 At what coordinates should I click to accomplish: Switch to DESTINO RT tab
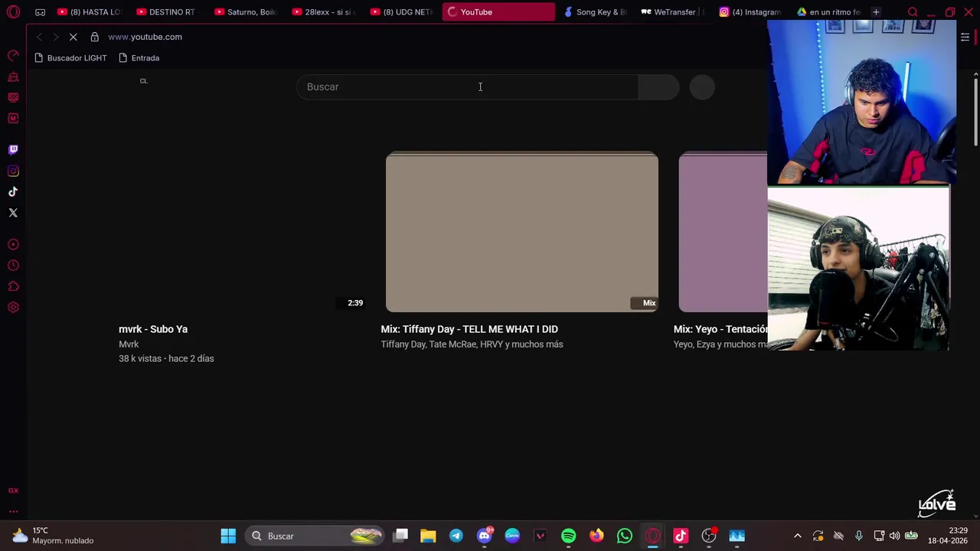[168, 11]
